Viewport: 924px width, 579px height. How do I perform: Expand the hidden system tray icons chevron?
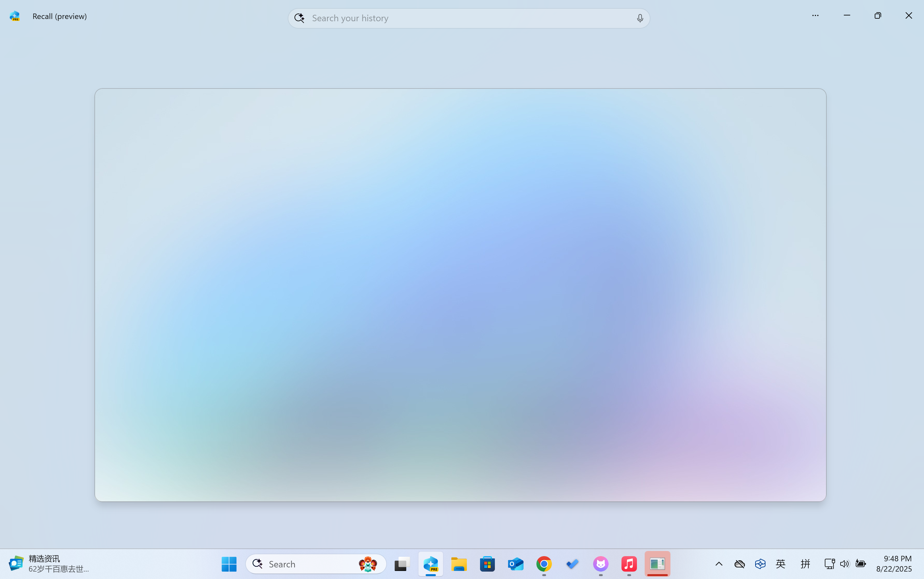(x=718, y=564)
